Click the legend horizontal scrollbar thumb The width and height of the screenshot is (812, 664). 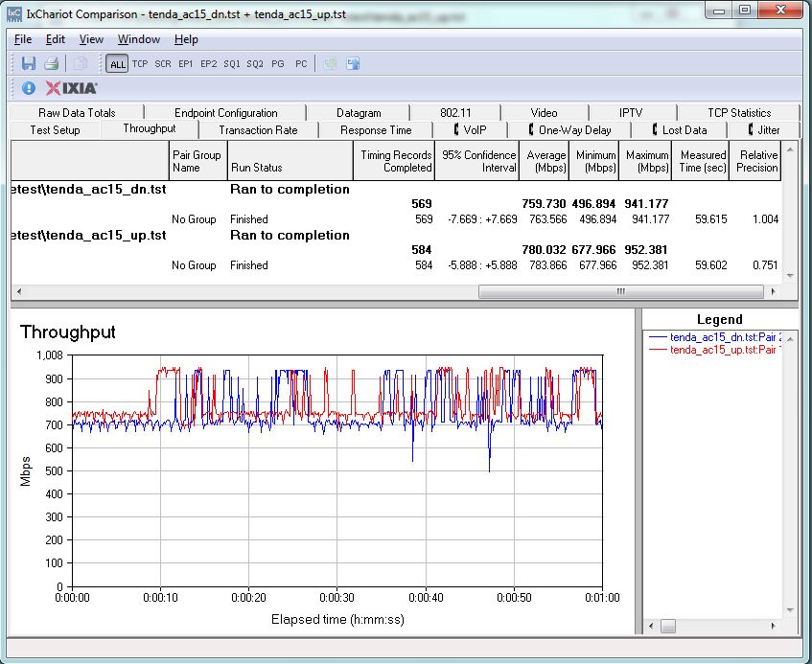tap(668, 626)
